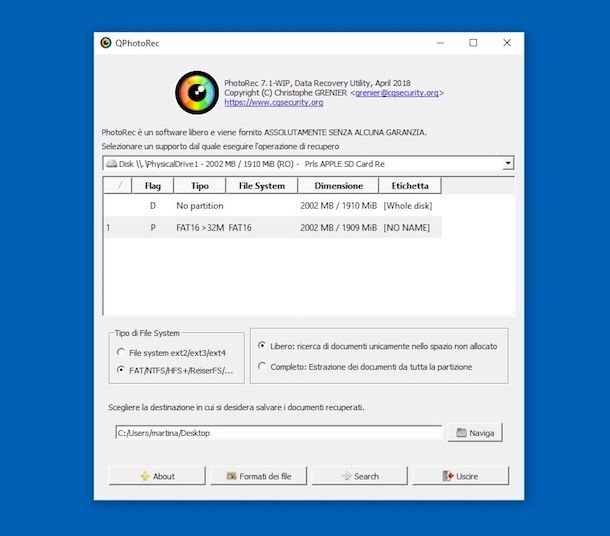Open the grenier@cgsecurity.org email link
Image resolution: width=610 pixels, height=536 pixels.
click(397, 93)
